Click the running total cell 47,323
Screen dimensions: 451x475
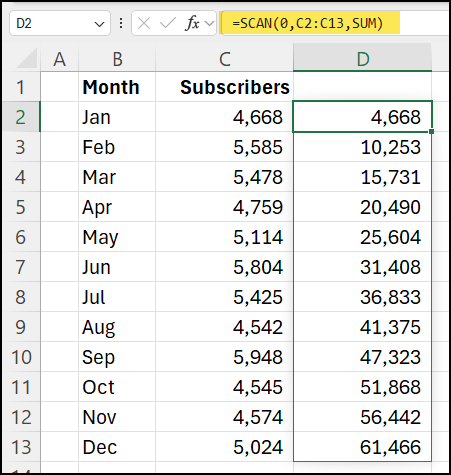point(363,357)
